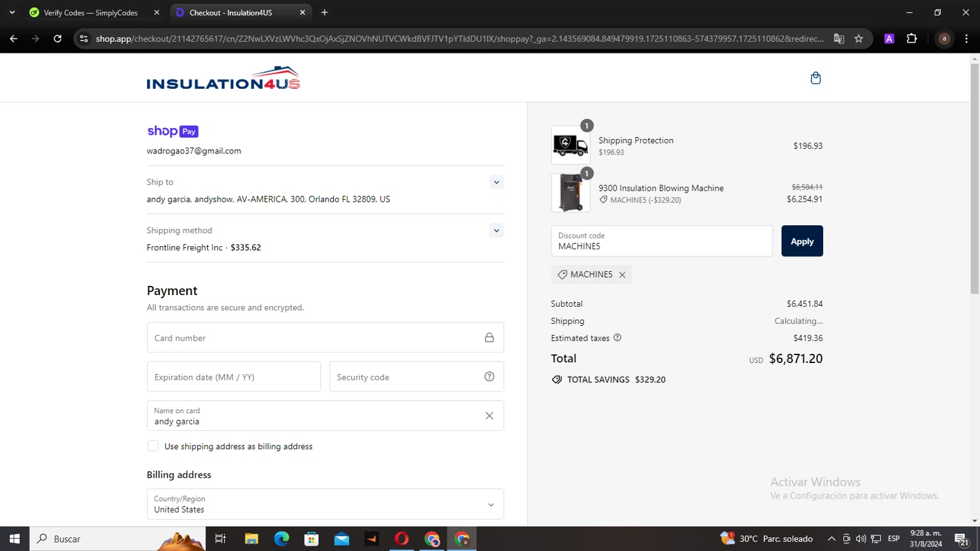Click the Security code field
980x551 pixels.
tap(416, 377)
